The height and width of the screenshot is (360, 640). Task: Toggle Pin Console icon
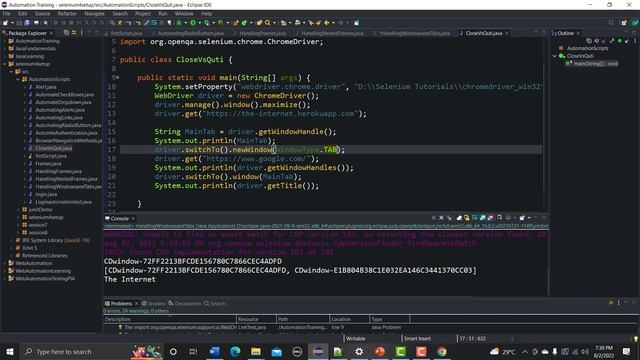coord(499,218)
